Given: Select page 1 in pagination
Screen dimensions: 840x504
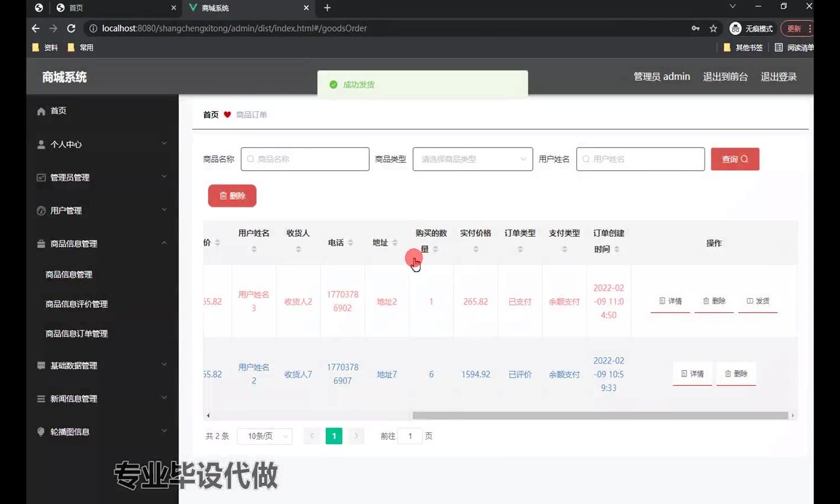Looking at the screenshot, I should click(334, 436).
